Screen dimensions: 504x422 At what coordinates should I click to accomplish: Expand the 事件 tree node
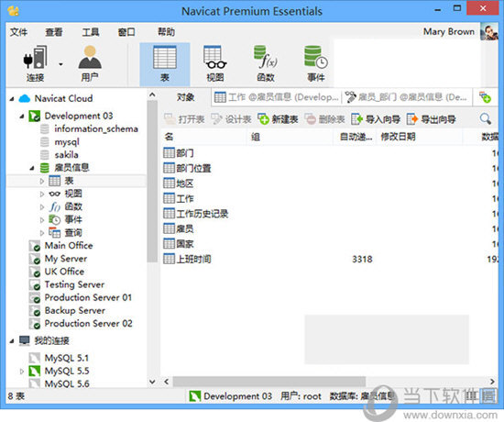click(42, 220)
